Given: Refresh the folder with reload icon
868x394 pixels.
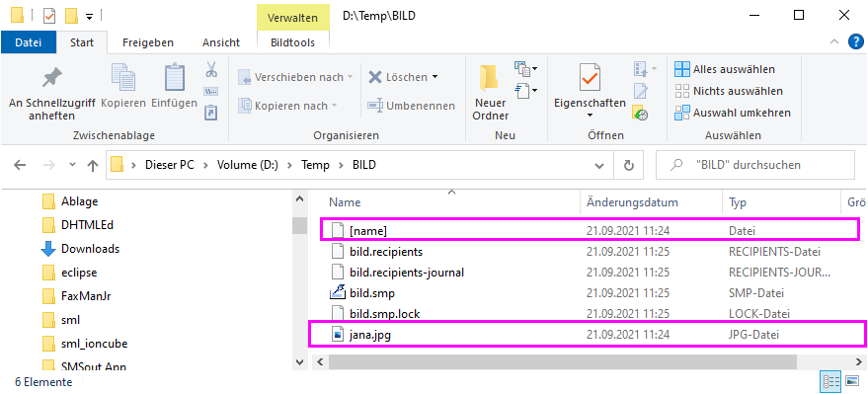Looking at the screenshot, I should pyautogui.click(x=628, y=165).
